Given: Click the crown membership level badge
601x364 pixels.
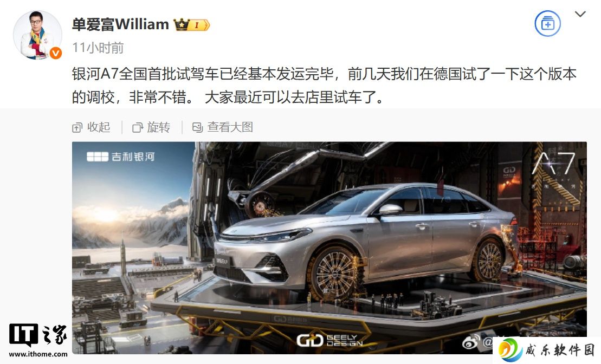Looking at the screenshot, I should click(x=192, y=25).
